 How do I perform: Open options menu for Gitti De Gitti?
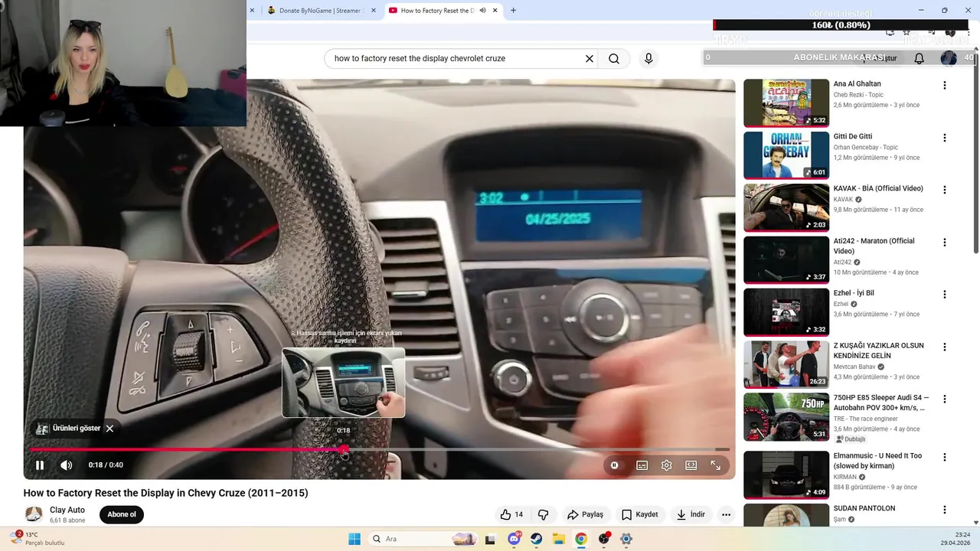point(944,138)
